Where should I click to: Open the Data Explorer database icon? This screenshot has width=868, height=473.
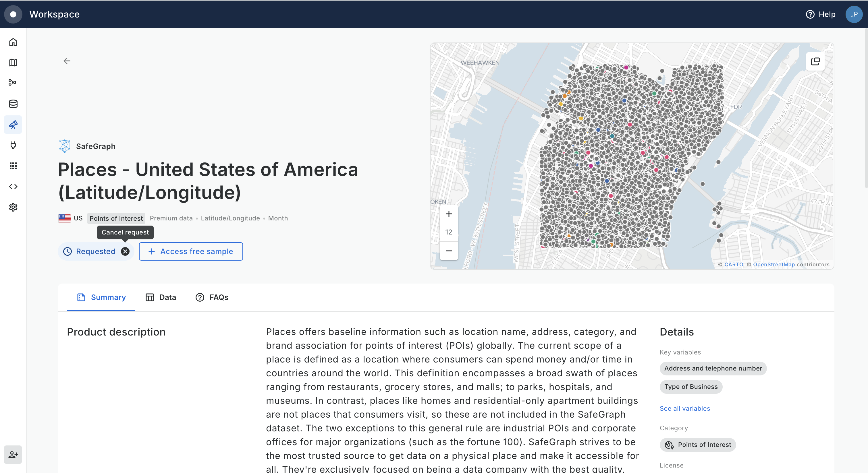(x=13, y=104)
